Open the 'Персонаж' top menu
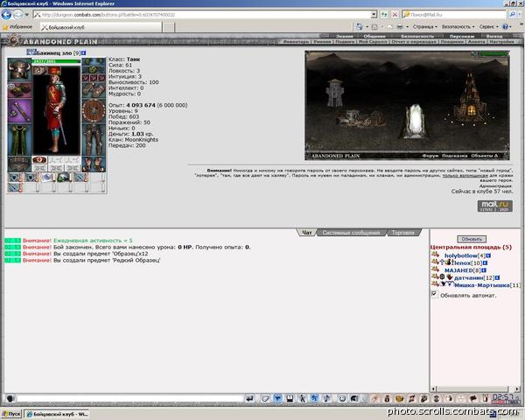The height and width of the screenshot is (420, 525). click(462, 36)
